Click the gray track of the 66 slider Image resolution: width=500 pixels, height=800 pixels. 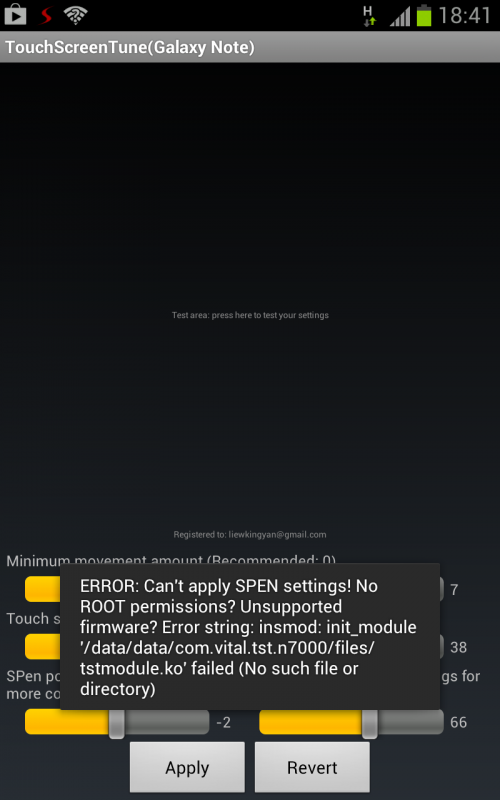[x=410, y=722]
